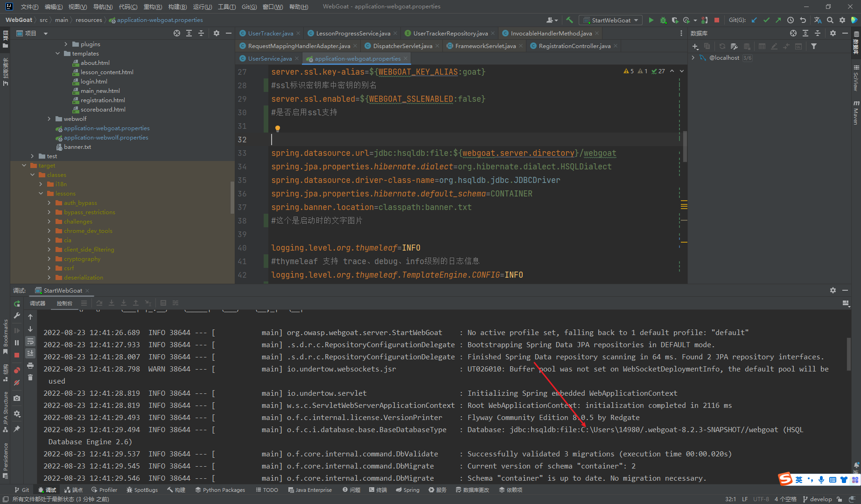Toggle soft-wrap in the console
The height and width of the screenshot is (504, 861).
pos(30,341)
